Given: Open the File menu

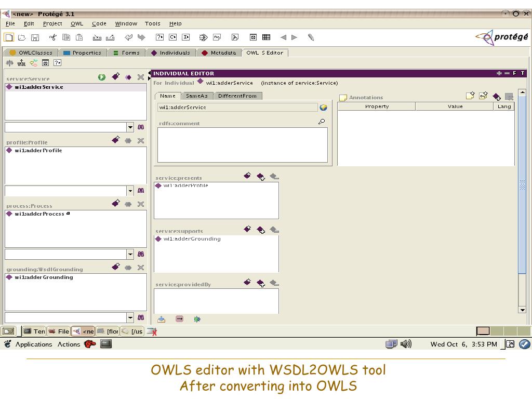Looking at the screenshot, I should click(10, 24).
